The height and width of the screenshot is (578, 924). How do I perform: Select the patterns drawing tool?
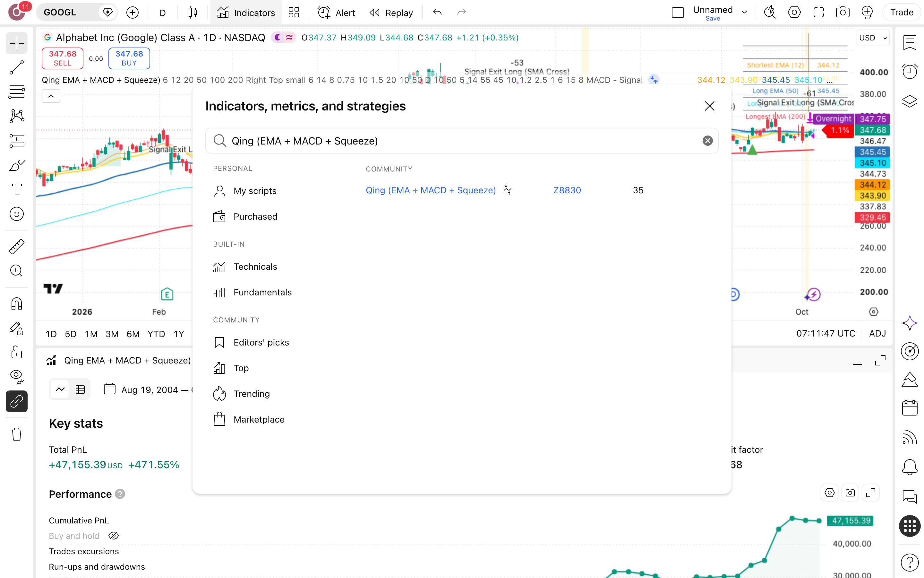click(x=16, y=116)
